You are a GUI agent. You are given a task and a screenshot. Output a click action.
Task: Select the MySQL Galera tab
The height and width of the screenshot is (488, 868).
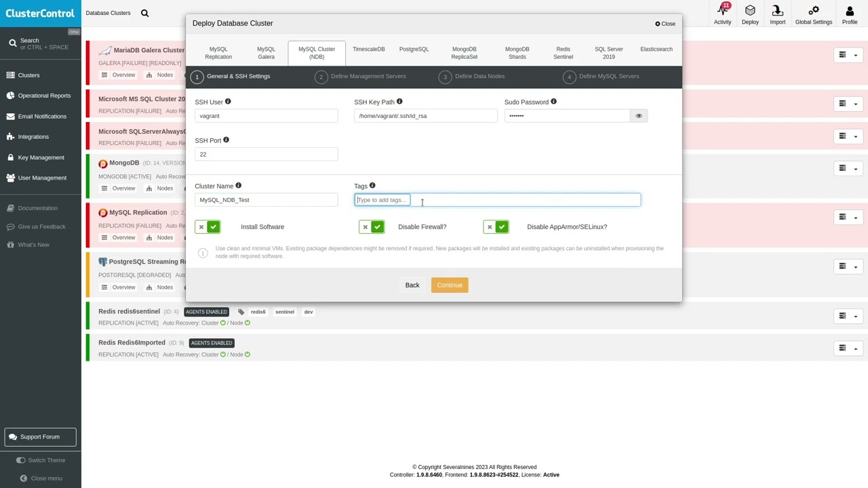pos(266,53)
